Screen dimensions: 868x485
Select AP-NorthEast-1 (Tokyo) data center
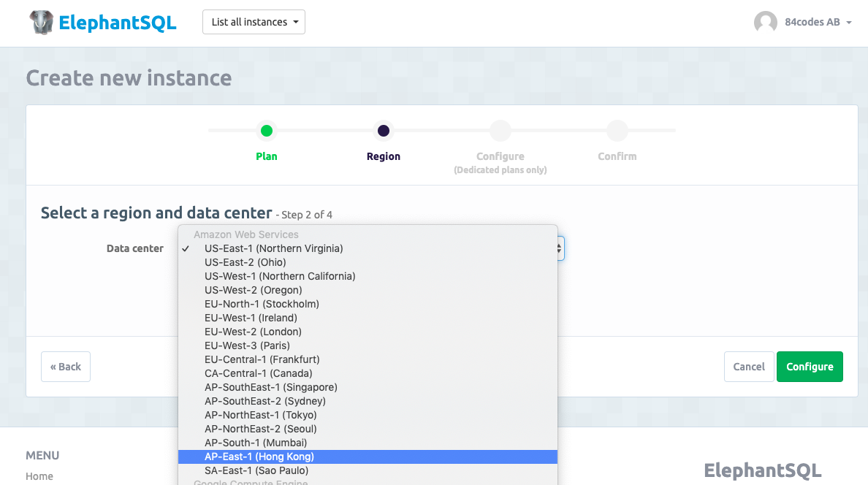pyautogui.click(x=260, y=415)
